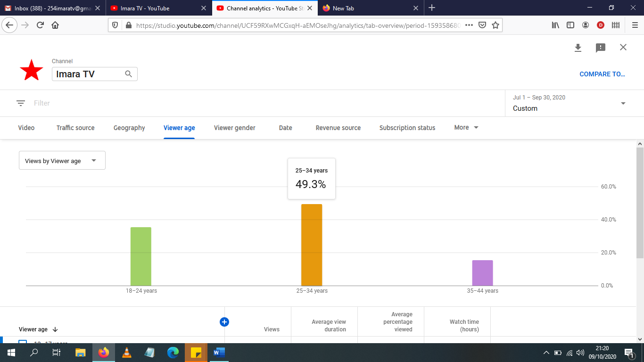Open the Revenue source tab
Image resolution: width=644 pixels, height=362 pixels.
coord(338,128)
